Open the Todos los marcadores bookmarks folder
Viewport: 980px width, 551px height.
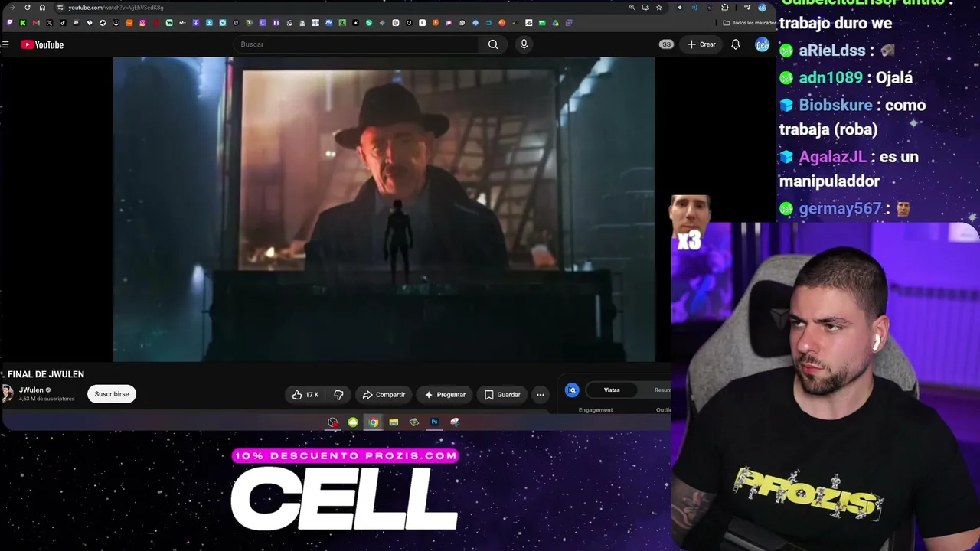(x=749, y=23)
